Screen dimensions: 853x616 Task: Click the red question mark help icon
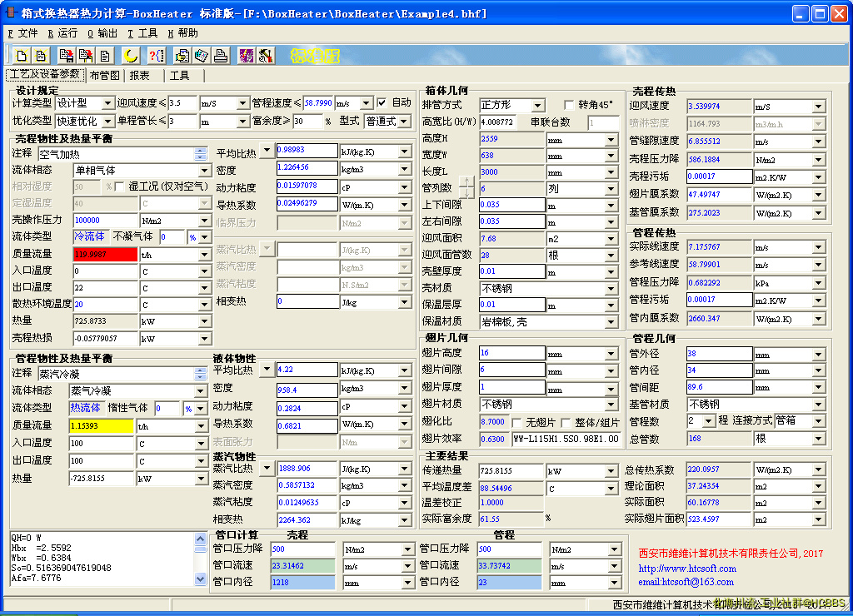[x=155, y=56]
